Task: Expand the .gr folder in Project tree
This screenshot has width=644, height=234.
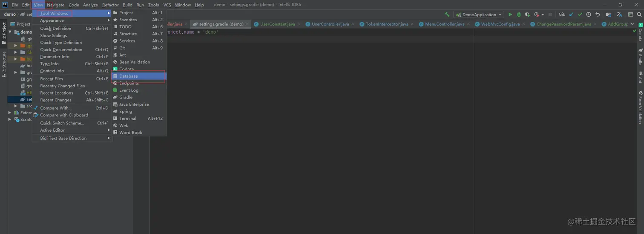Action: [16, 46]
